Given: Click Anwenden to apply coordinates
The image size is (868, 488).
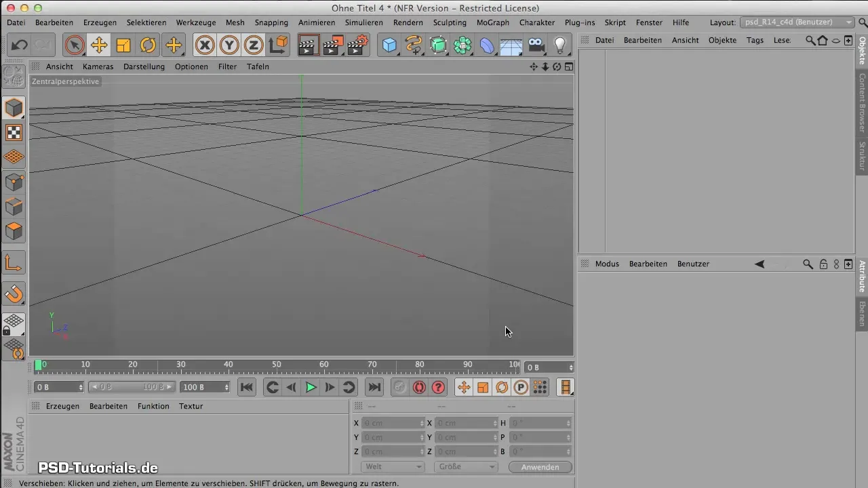Looking at the screenshot, I should point(540,467).
